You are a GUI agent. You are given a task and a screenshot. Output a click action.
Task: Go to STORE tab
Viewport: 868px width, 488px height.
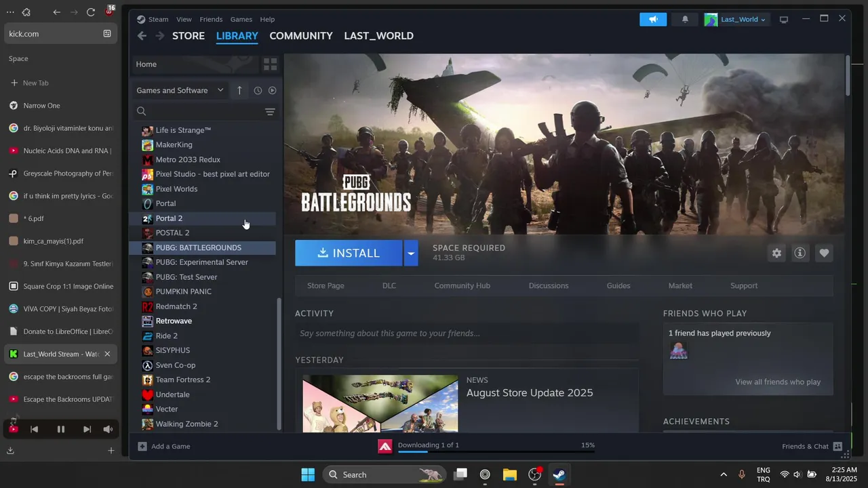189,36
